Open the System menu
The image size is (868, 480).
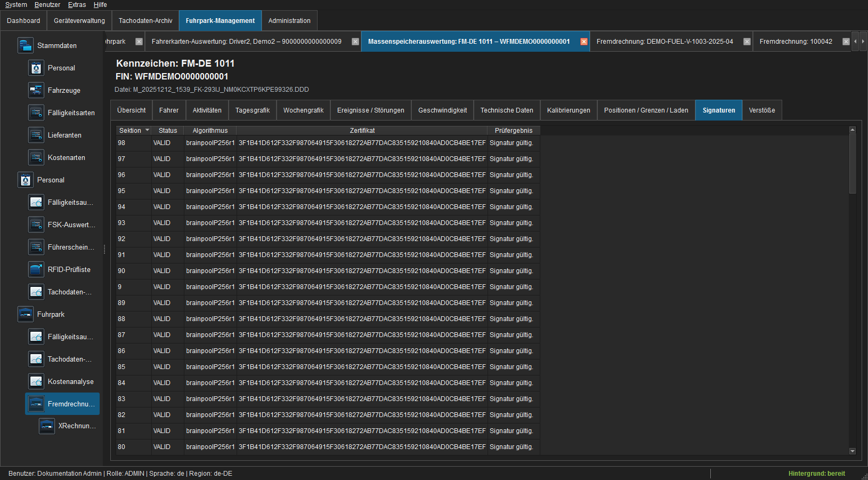(16, 5)
